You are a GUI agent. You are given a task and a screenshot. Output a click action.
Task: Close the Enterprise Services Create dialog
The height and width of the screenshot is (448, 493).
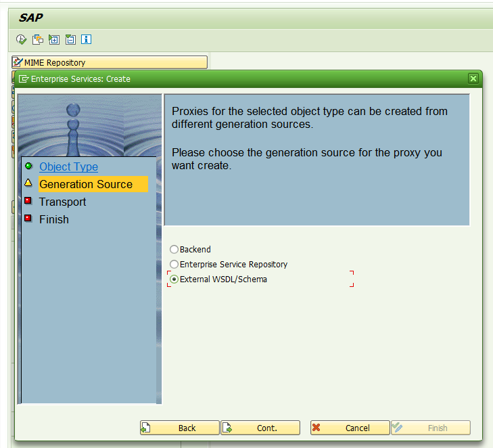pos(473,79)
